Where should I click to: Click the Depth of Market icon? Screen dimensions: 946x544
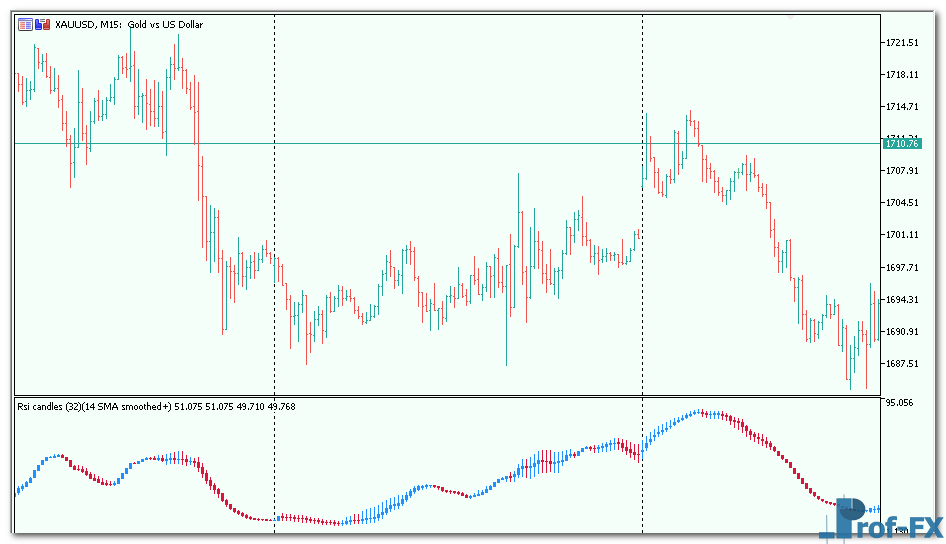[x=25, y=24]
